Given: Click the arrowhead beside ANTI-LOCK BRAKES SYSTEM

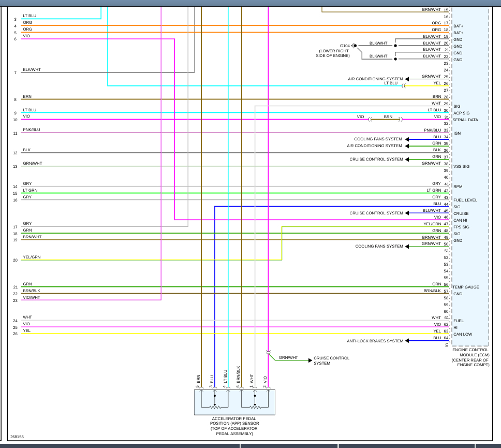Looking at the screenshot, I should (x=407, y=341).
